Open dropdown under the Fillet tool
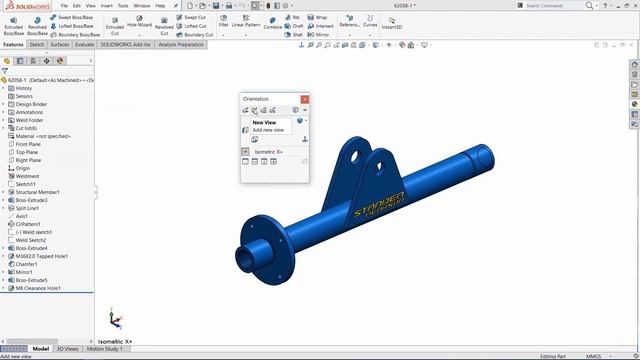Viewport: 640px width, 360px height. point(223,36)
